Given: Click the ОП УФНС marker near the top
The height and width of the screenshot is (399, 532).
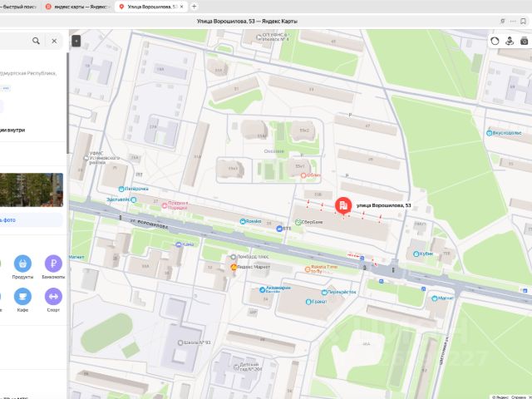Looking at the screenshot, I should 259,37.
